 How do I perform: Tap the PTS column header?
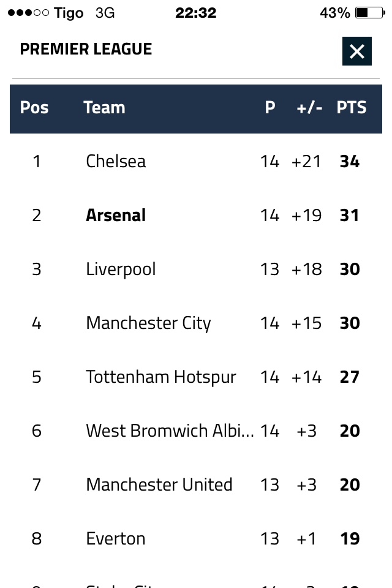(351, 108)
